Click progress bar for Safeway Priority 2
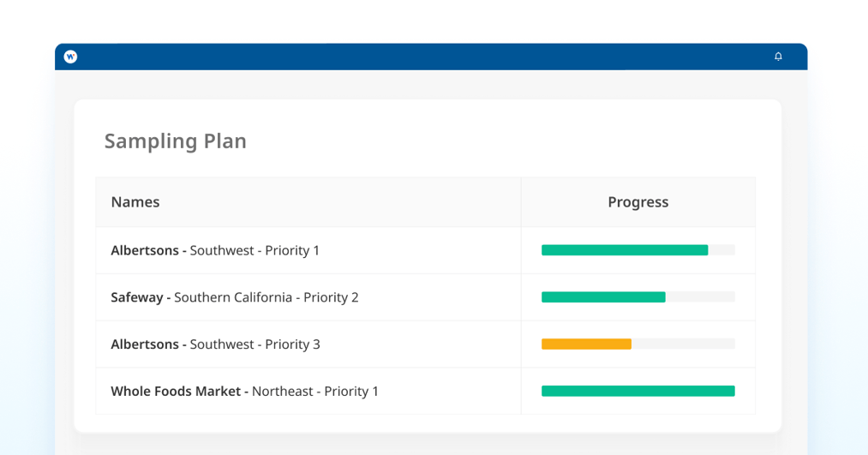868x455 pixels. (603, 297)
